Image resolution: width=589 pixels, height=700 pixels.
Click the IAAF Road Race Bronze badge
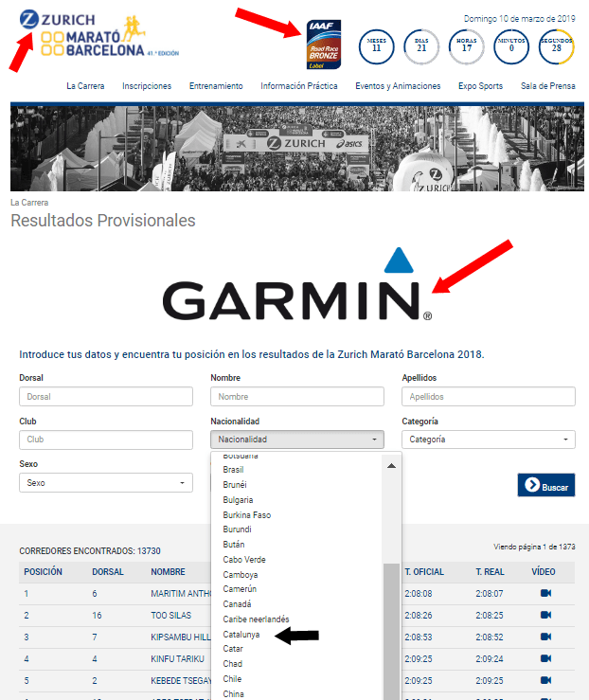click(x=324, y=45)
